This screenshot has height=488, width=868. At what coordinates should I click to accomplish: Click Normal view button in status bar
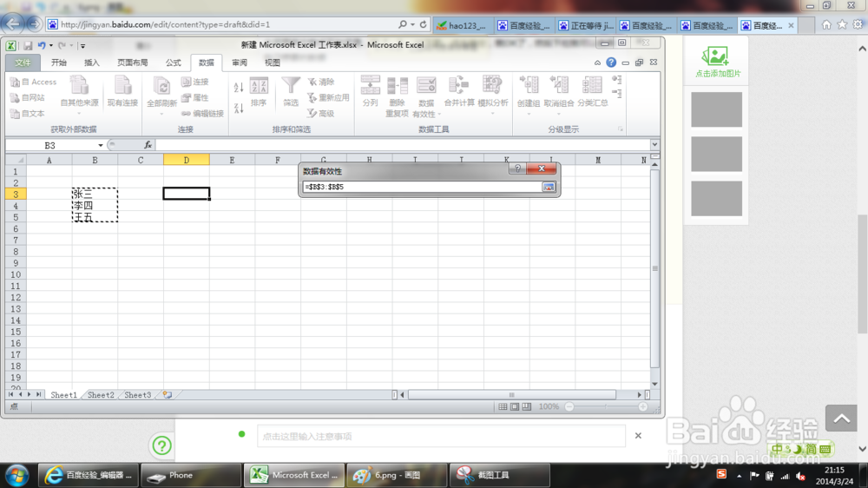coord(503,406)
